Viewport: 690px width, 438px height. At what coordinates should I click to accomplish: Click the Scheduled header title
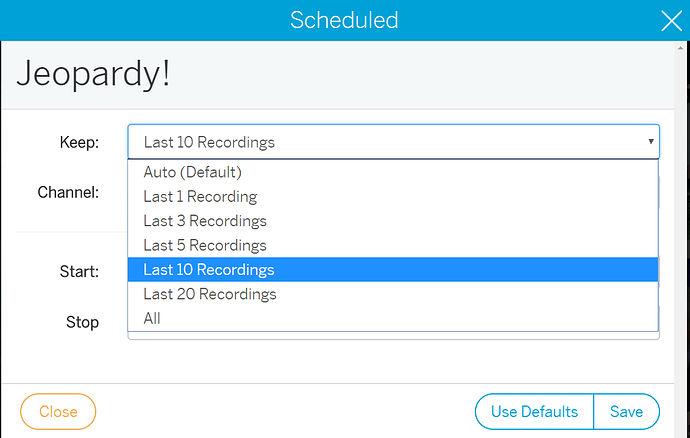point(344,20)
